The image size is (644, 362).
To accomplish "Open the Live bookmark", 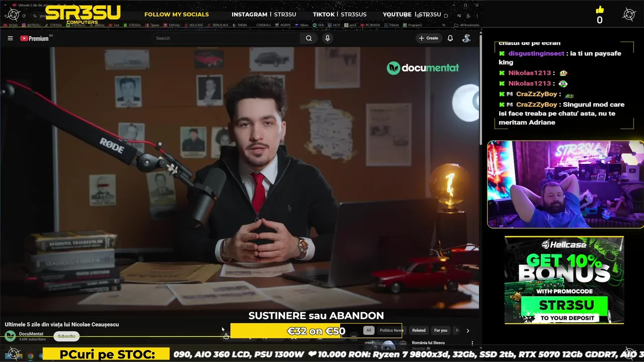I will pyautogui.click(x=114, y=25).
